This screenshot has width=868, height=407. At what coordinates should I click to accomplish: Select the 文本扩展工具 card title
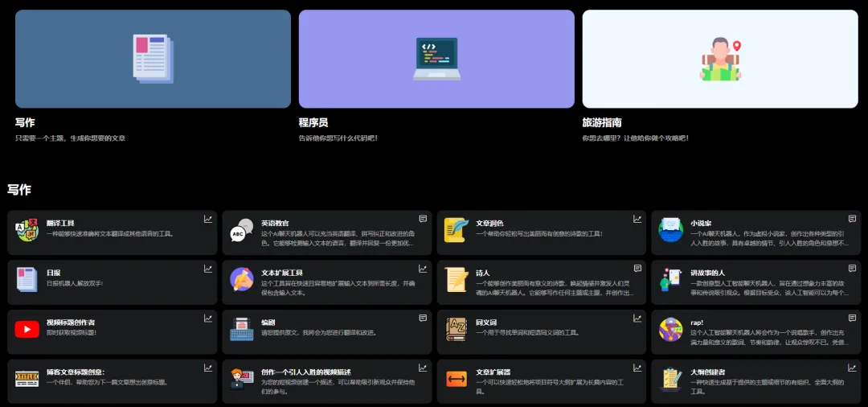pyautogui.click(x=282, y=273)
